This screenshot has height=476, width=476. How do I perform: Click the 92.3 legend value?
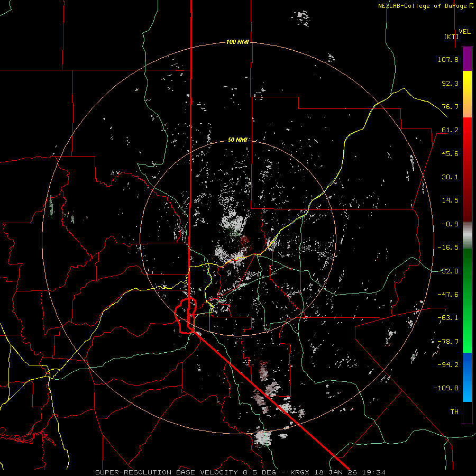tap(450, 83)
